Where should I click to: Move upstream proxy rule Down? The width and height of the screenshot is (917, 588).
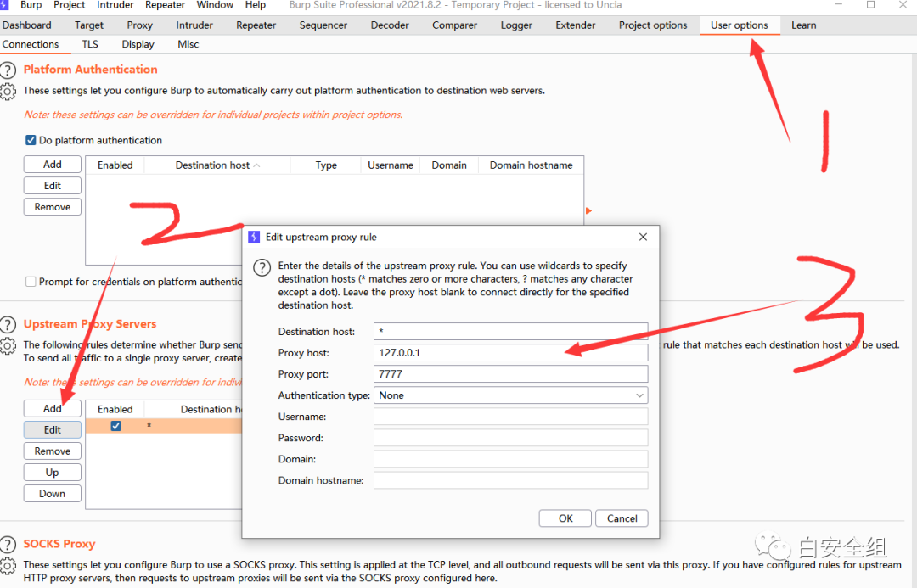52,493
